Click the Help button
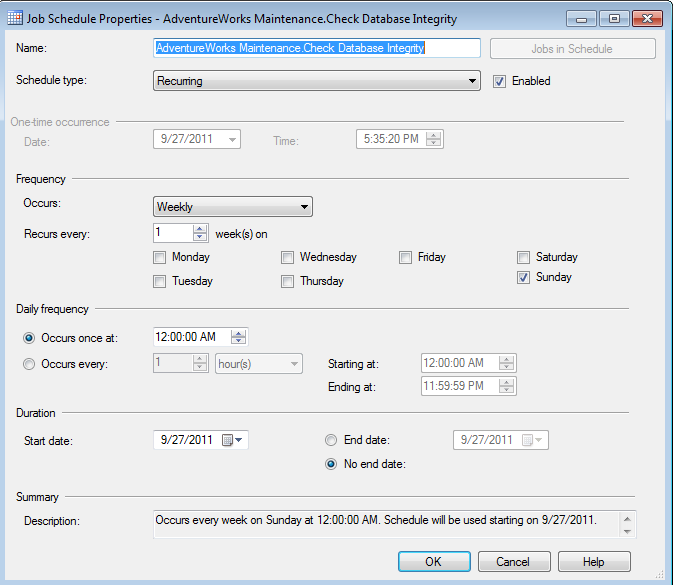 coord(594,562)
